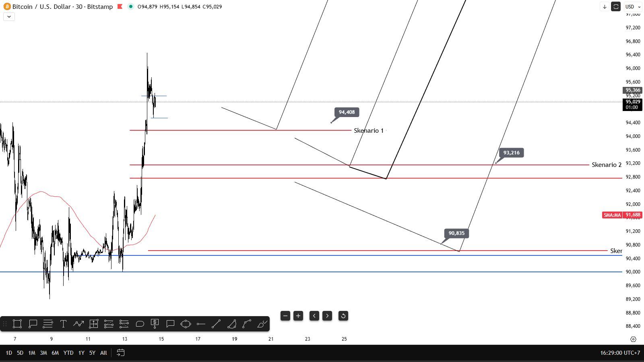This screenshot has height=362, width=644.
Task: Open the USD currency dropdown
Action: point(633,7)
